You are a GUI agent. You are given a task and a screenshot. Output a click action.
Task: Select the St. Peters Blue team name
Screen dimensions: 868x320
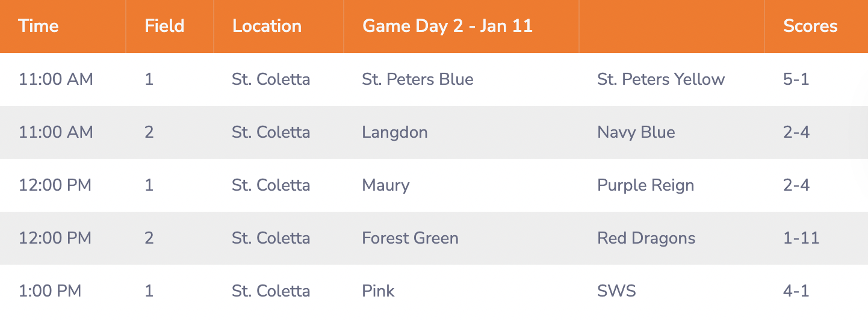point(418,79)
